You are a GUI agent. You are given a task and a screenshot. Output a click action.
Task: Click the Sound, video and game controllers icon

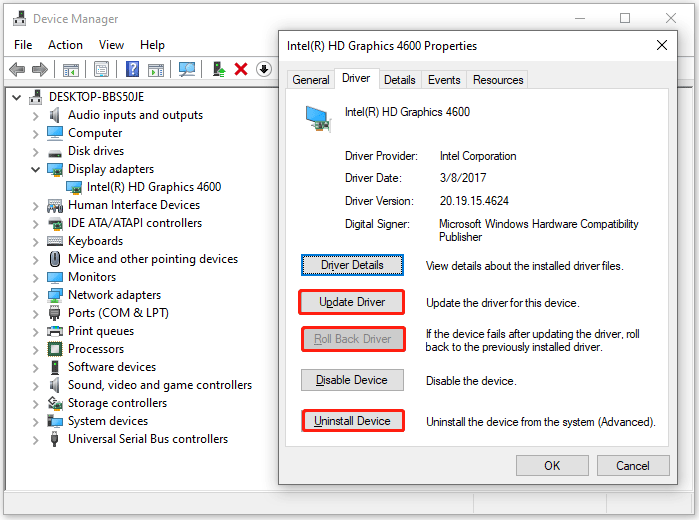54,385
